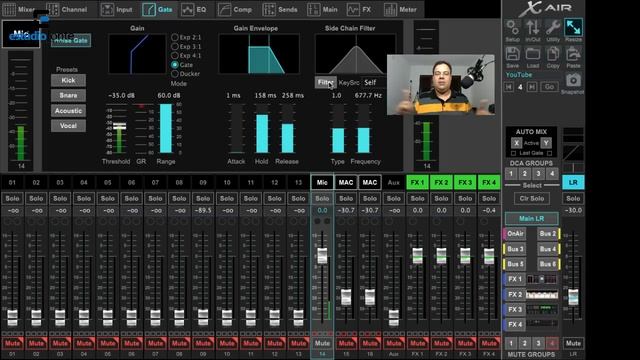Adjust the Range slider bar
Viewport: 640px width, 360px height.
(166, 128)
